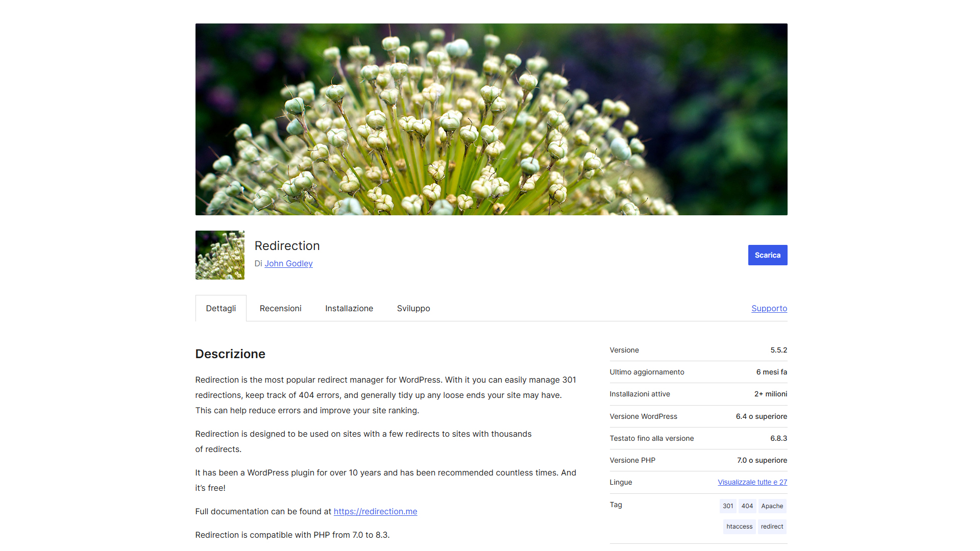The width and height of the screenshot is (980, 551).
Task: Click the Versione PHP label
Action: point(632,460)
